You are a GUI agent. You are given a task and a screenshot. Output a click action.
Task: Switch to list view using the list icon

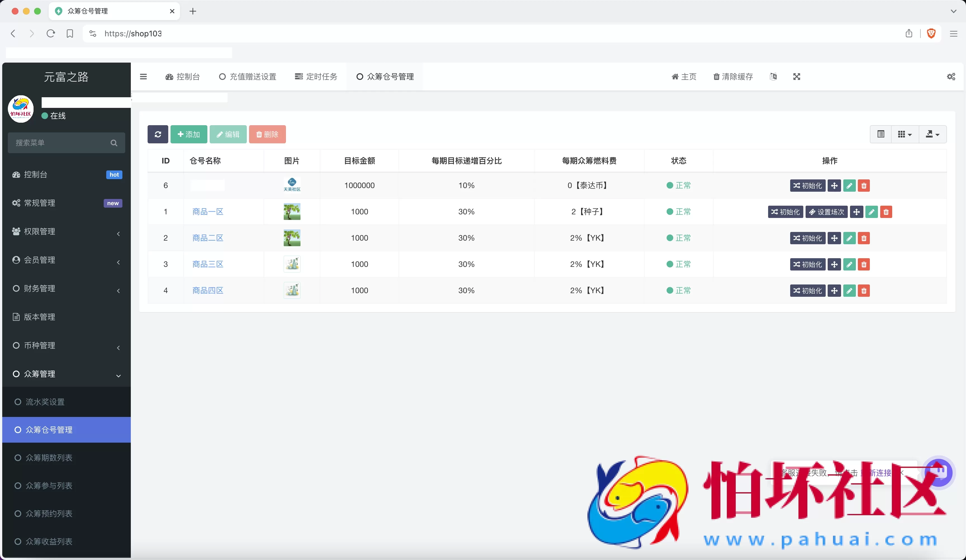[881, 134]
